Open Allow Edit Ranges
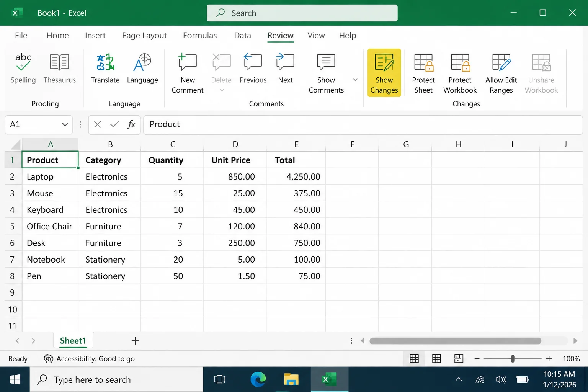 [x=501, y=73]
